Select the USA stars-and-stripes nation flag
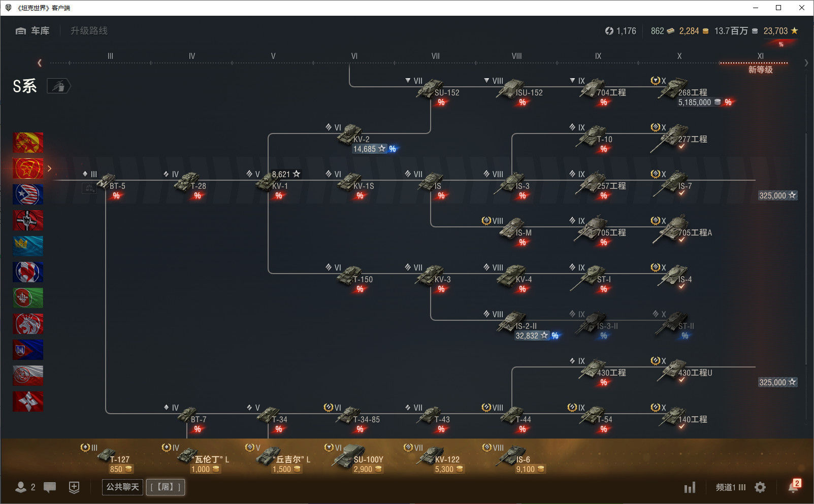The height and width of the screenshot is (504, 814). 28,194
